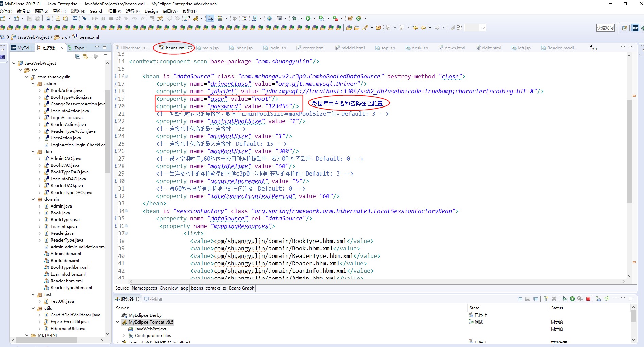This screenshot has width=644, height=347.
Task: Collapse the dao package in tree
Action: pos(33,152)
